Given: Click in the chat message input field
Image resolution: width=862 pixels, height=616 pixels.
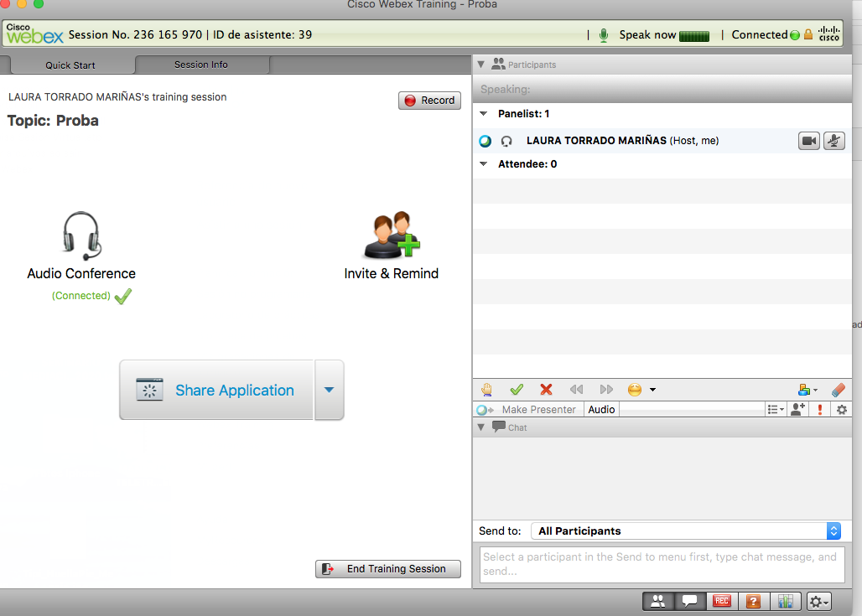Looking at the screenshot, I should pos(662,563).
